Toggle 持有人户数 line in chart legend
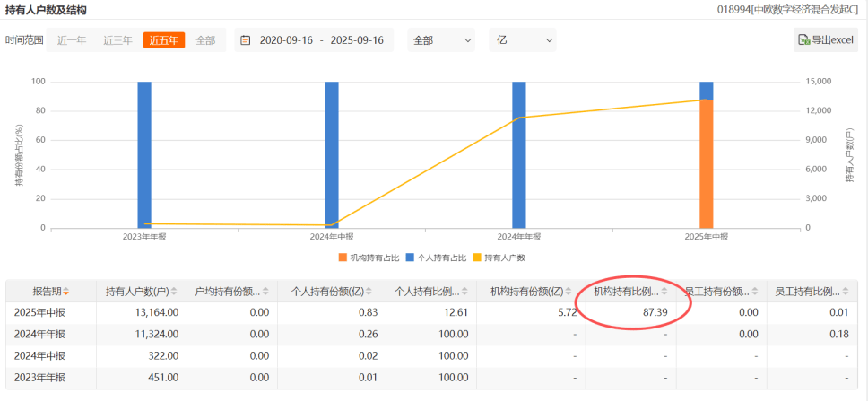 point(499,258)
